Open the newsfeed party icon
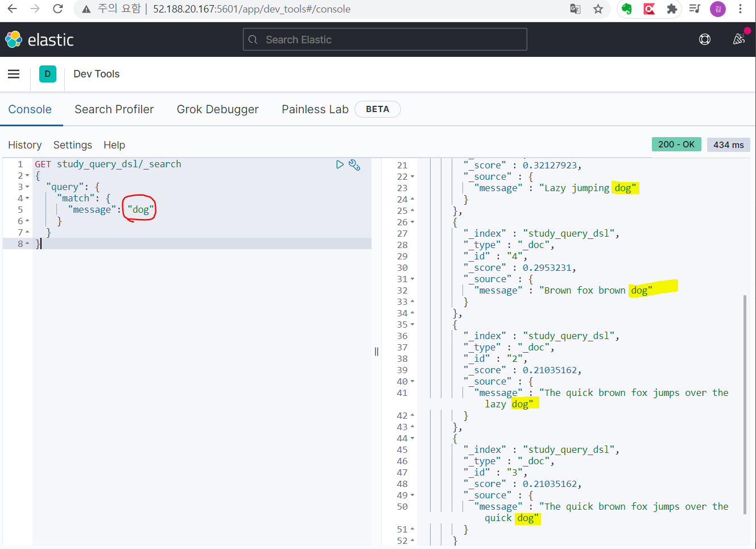 click(x=739, y=39)
